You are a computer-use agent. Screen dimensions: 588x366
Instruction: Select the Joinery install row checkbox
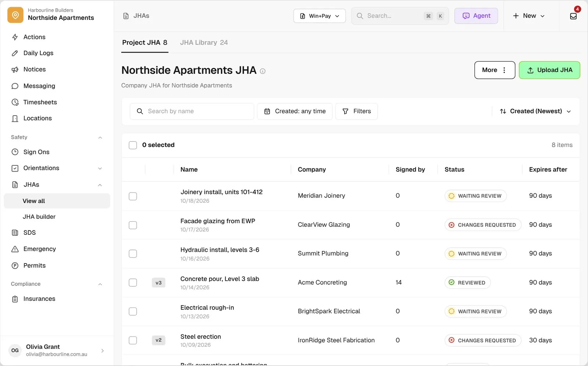[x=133, y=196]
